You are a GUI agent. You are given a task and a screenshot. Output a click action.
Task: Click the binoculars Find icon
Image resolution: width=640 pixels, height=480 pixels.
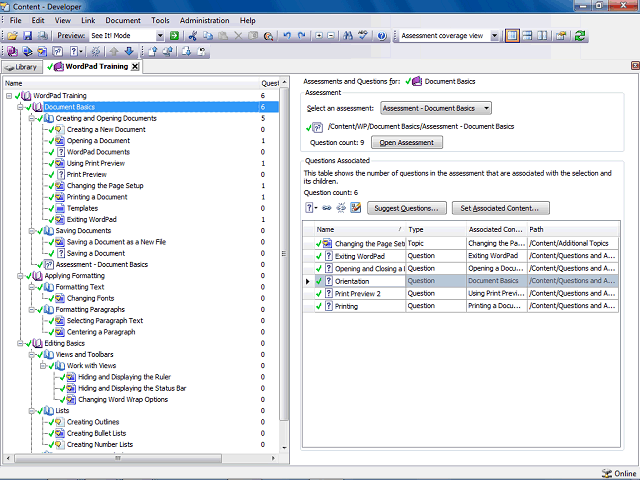[348, 36]
